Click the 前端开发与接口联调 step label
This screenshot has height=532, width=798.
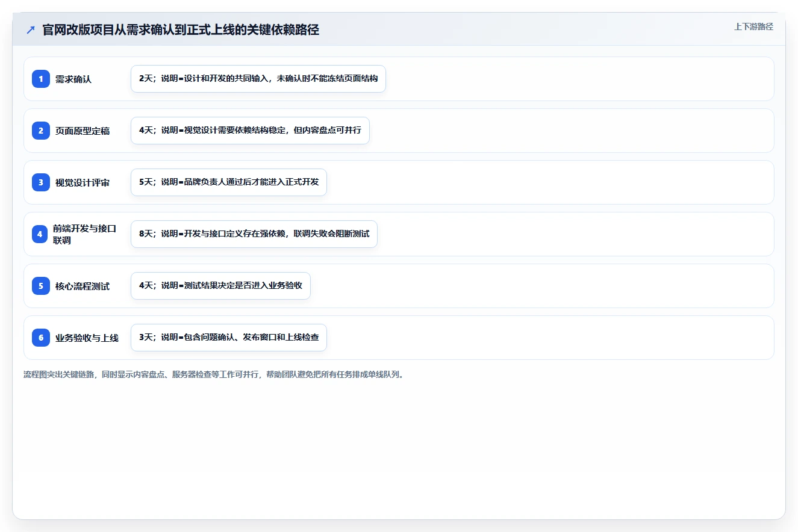(84, 234)
